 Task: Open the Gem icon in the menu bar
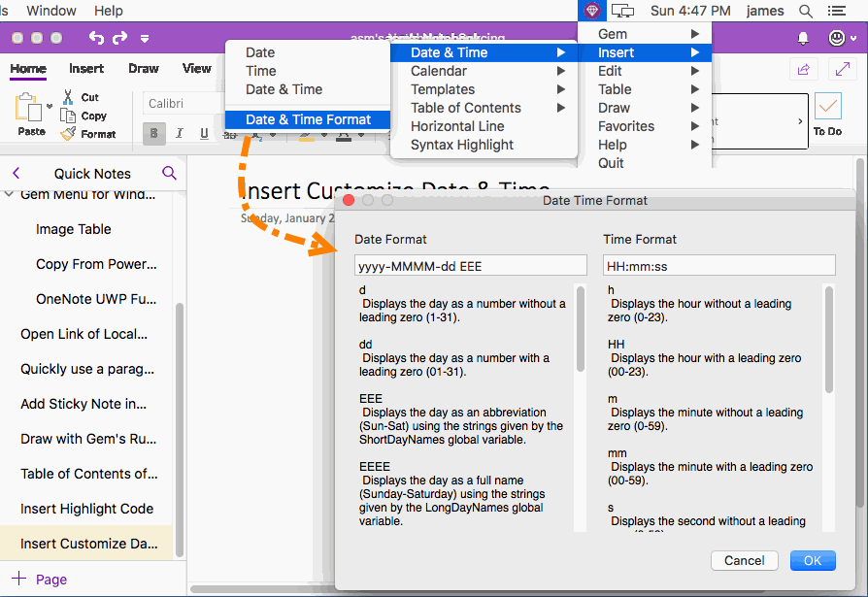click(x=592, y=11)
